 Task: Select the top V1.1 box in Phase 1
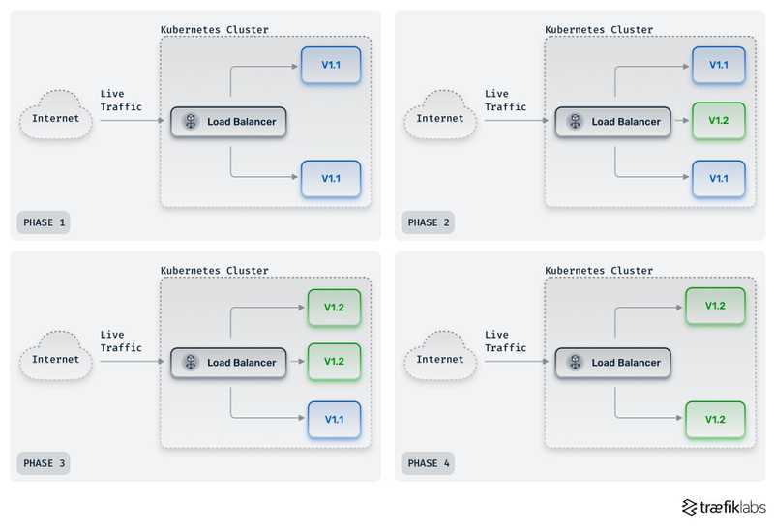[x=331, y=65]
